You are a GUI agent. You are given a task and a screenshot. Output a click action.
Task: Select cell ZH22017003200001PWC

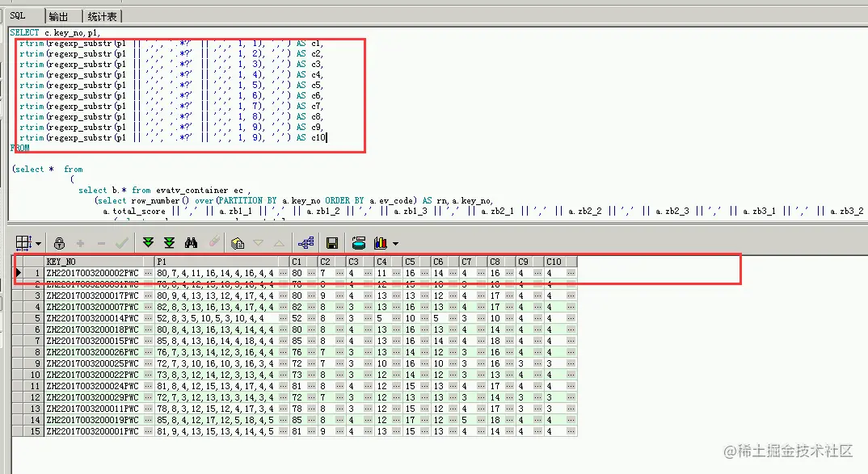point(93,431)
